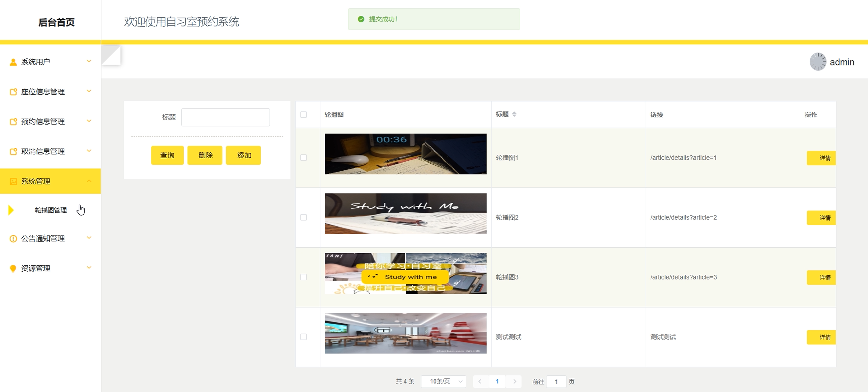Expand the 系统用户 menu chevron
Screen dimensions: 868x392
point(89,61)
